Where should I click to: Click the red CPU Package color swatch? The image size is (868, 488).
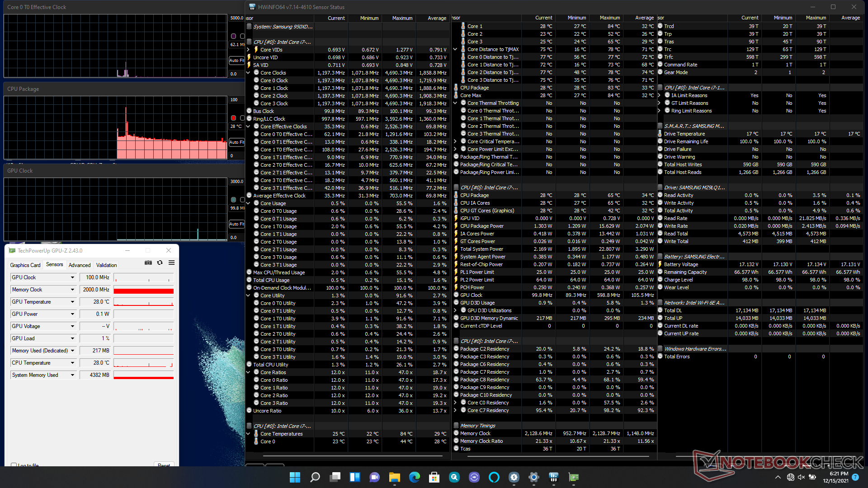click(233, 118)
